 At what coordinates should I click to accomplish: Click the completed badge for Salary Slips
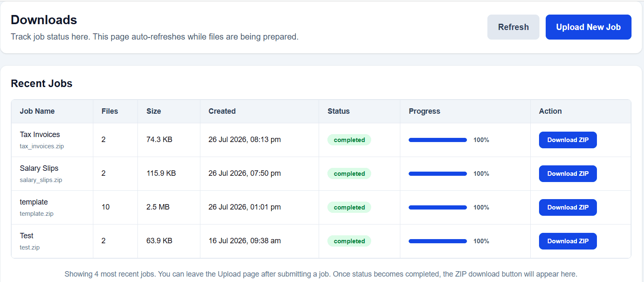point(349,174)
